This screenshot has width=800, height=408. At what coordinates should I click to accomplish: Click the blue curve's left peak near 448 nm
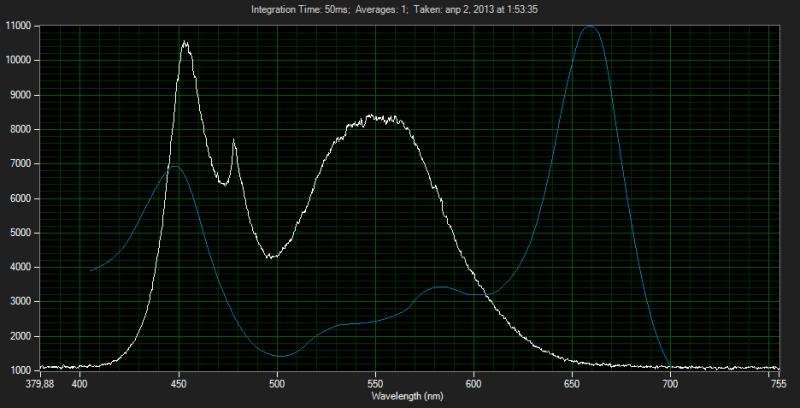click(175, 167)
